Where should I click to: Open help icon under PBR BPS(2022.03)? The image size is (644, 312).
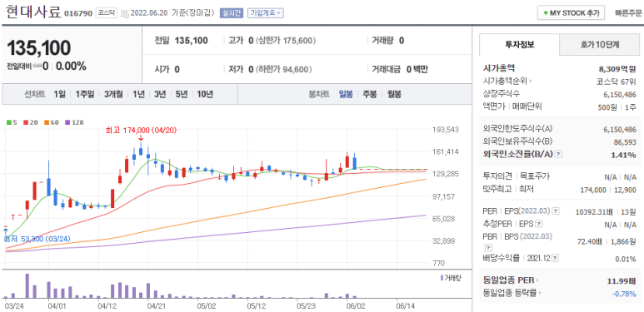488,247
